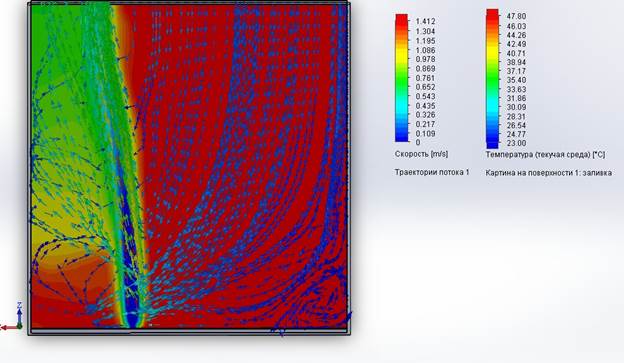Click the 'Скорость [m/s]' legend title
The width and height of the screenshot is (624, 363).
tap(421, 154)
